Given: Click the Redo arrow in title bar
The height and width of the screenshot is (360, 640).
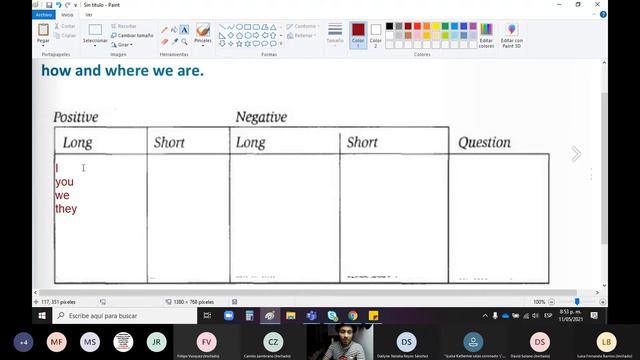Looking at the screenshot, I should click(68, 5).
